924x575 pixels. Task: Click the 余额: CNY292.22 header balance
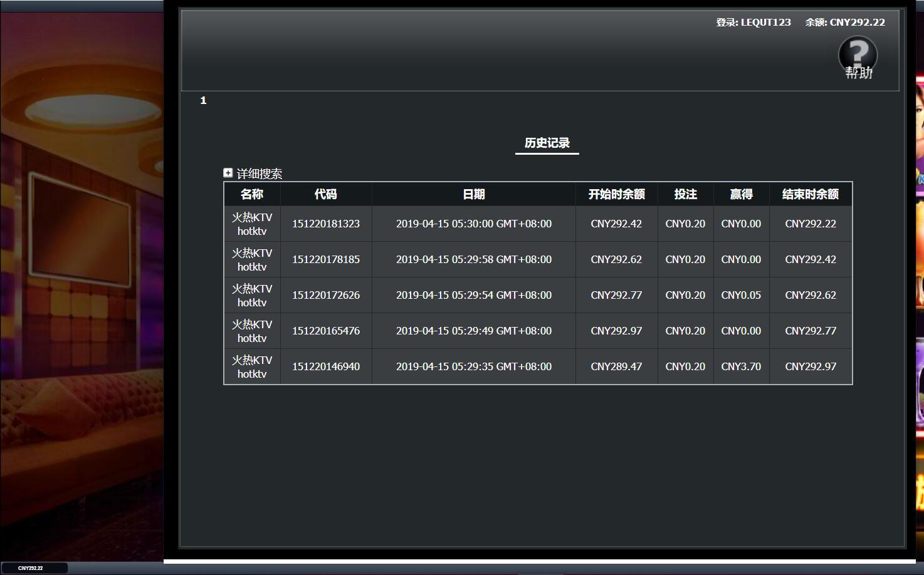[x=845, y=23]
